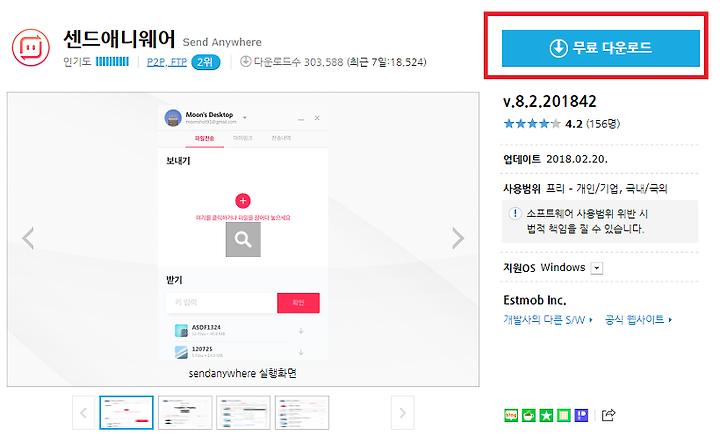This screenshot has height=443, width=720.
Task: Open the share arrow icon
Action: tap(608, 415)
